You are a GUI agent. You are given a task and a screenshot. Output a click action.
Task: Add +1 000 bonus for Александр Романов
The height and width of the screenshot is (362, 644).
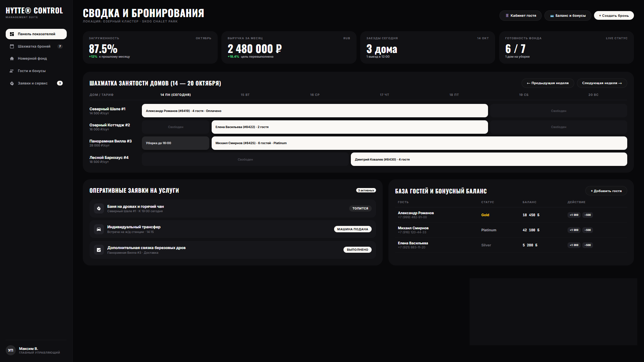tap(574, 215)
